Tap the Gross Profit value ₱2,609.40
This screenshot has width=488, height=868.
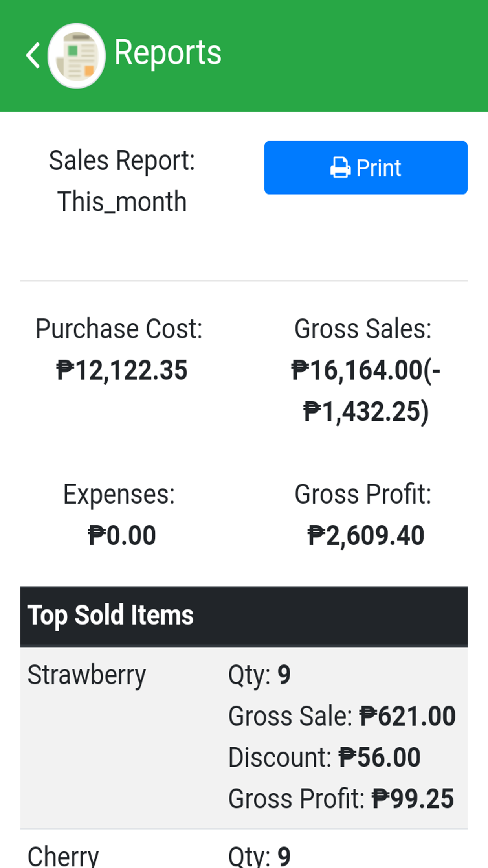pos(365,535)
